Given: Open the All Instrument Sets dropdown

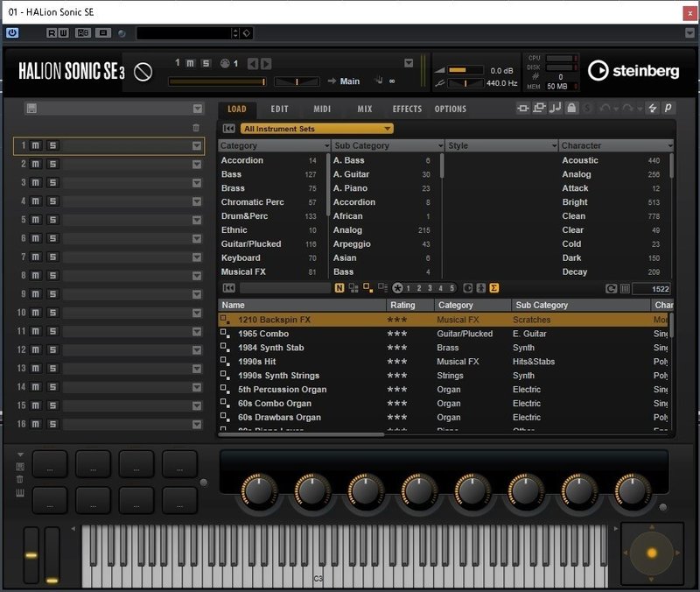Looking at the screenshot, I should click(317, 129).
